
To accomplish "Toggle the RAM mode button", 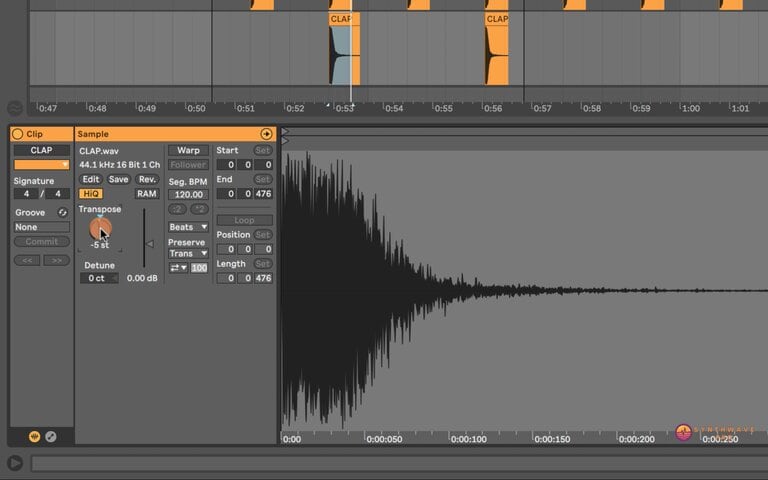I will [146, 193].
